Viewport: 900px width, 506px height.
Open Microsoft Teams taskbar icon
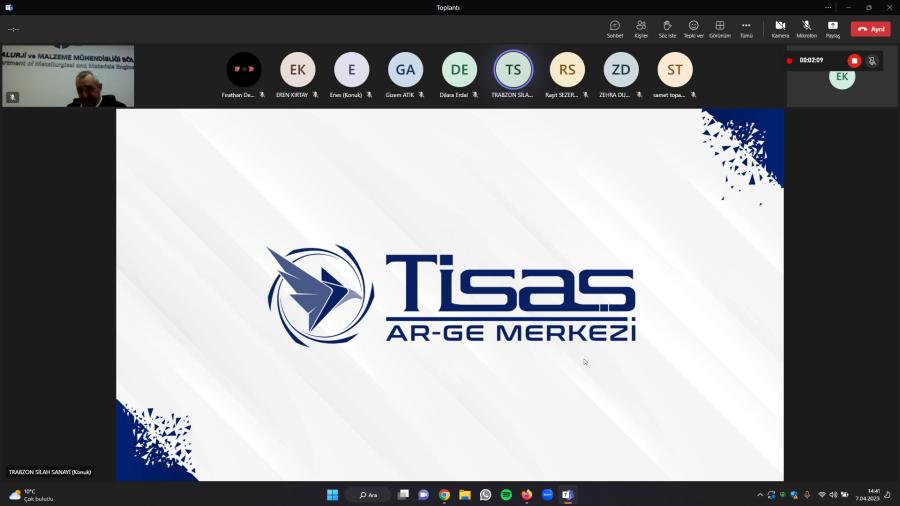(568, 495)
